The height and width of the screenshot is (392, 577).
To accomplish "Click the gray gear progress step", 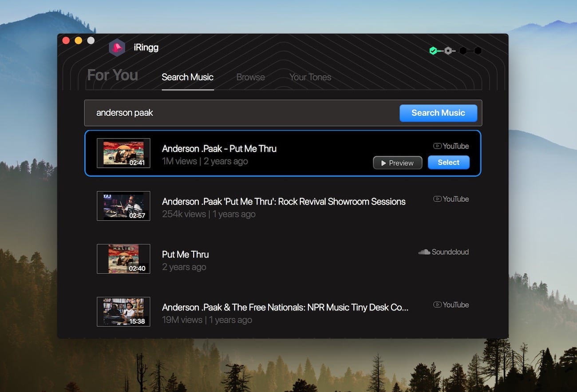I will (x=448, y=51).
